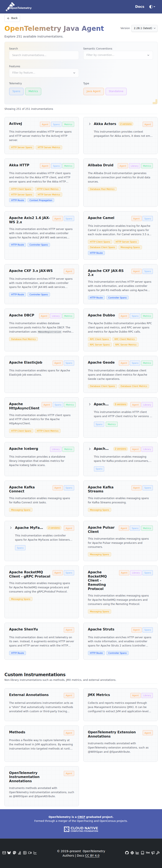Focus the Search instrumentations field
The width and height of the screenshot is (162, 868).
point(44,55)
